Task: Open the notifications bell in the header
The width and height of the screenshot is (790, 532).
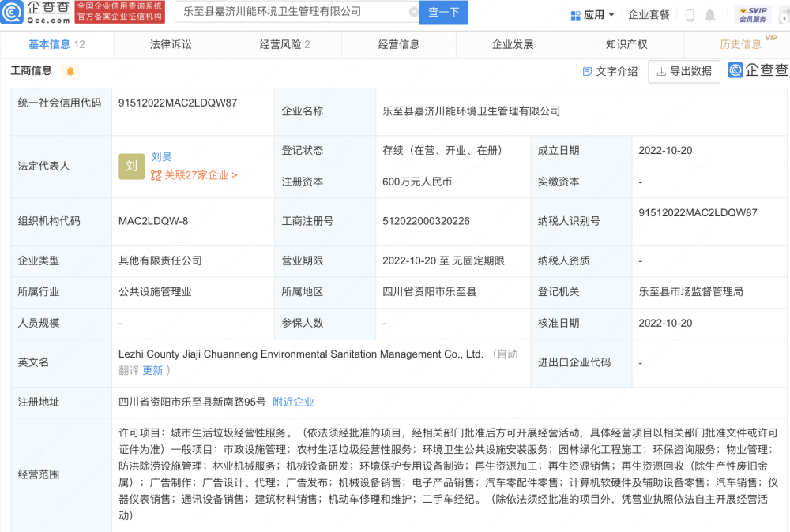Action: pyautogui.click(x=710, y=15)
